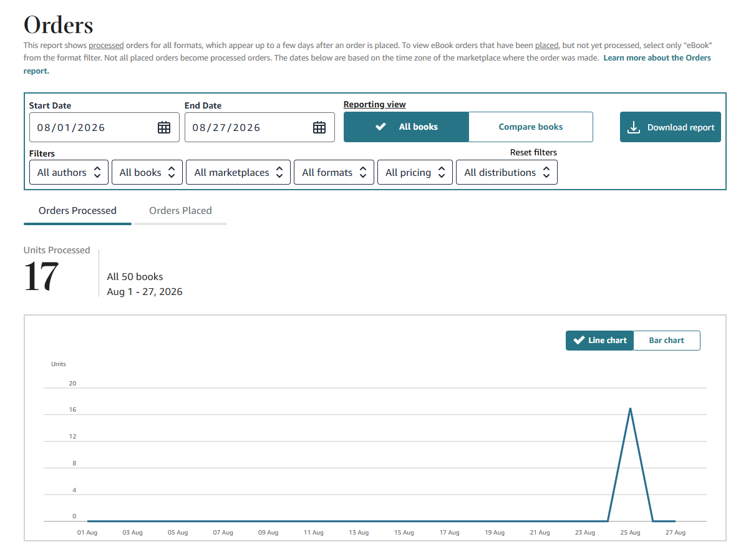The height and width of the screenshot is (557, 756).
Task: Open the Start Date calendar icon
Action: 164,127
